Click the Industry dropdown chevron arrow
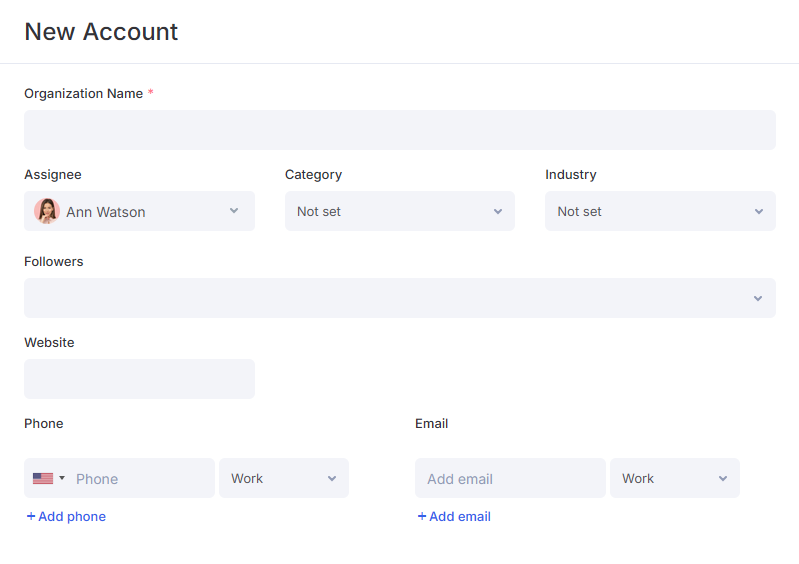This screenshot has height=564, width=799. (759, 211)
